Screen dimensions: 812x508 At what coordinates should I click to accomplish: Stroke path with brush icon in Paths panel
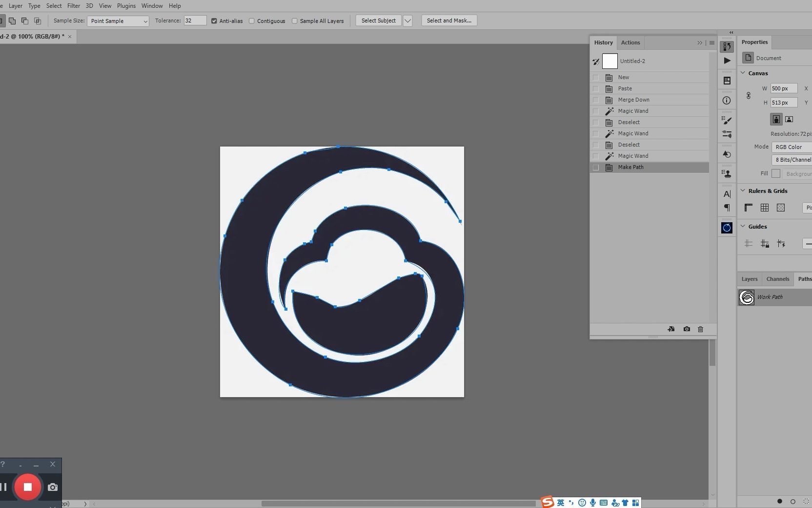point(793,501)
